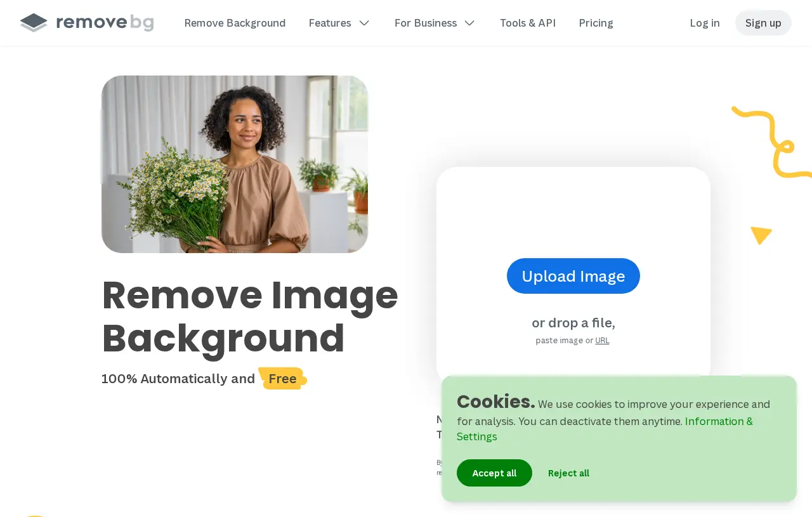Accept all cookies

coord(494,473)
